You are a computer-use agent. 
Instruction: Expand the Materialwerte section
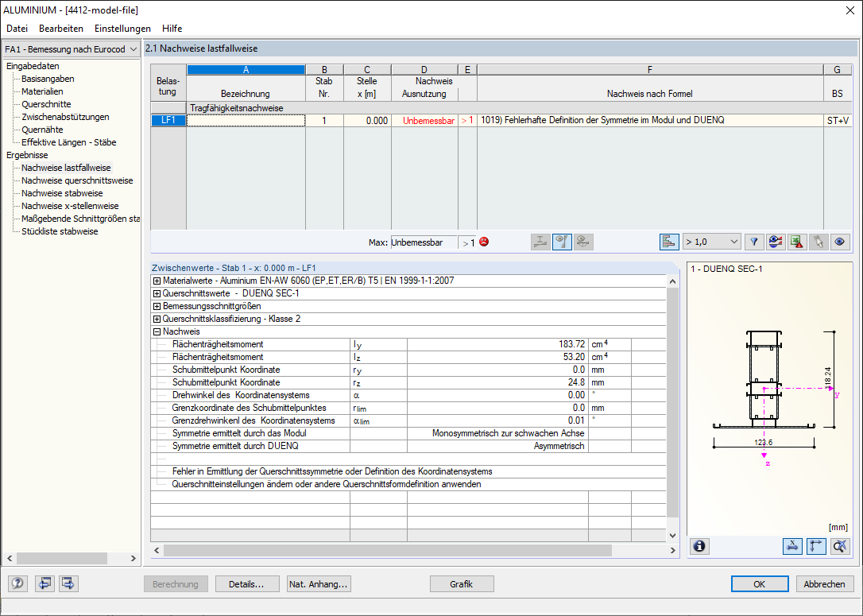tap(157, 281)
